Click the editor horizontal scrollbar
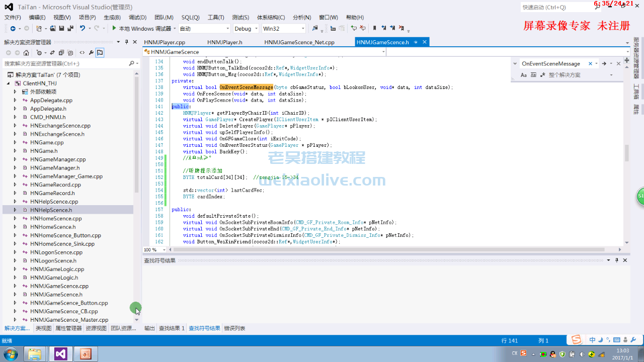 [382, 249]
